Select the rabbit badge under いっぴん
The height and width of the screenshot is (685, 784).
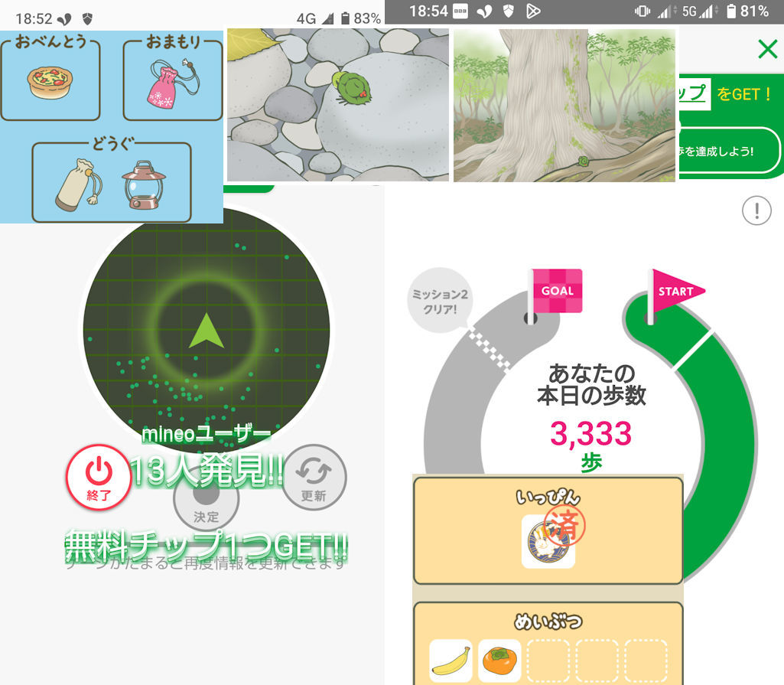point(548,541)
